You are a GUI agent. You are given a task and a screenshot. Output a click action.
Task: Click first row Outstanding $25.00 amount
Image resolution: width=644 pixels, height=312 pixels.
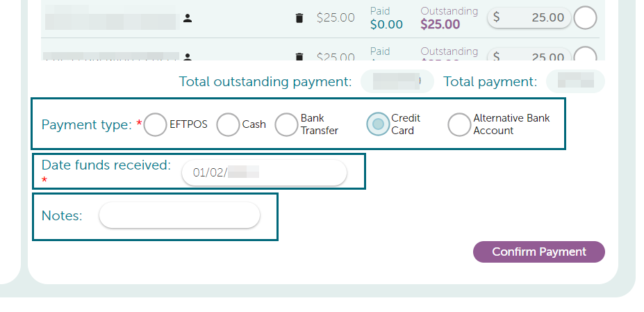[x=440, y=24]
